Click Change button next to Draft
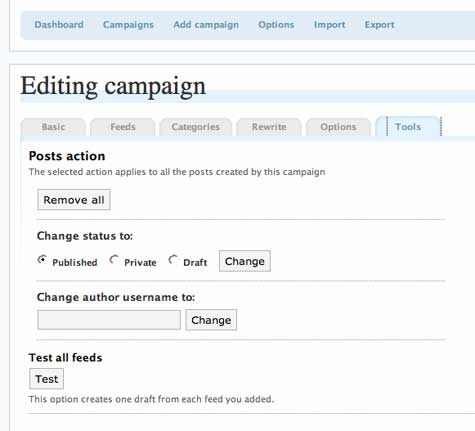This screenshot has height=431, width=475. tap(245, 261)
